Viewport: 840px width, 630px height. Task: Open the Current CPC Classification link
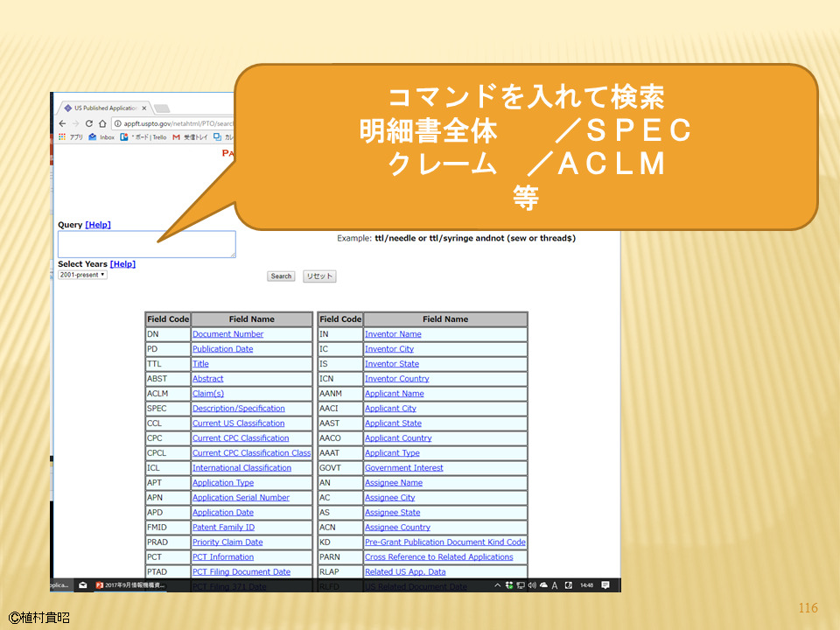click(241, 438)
